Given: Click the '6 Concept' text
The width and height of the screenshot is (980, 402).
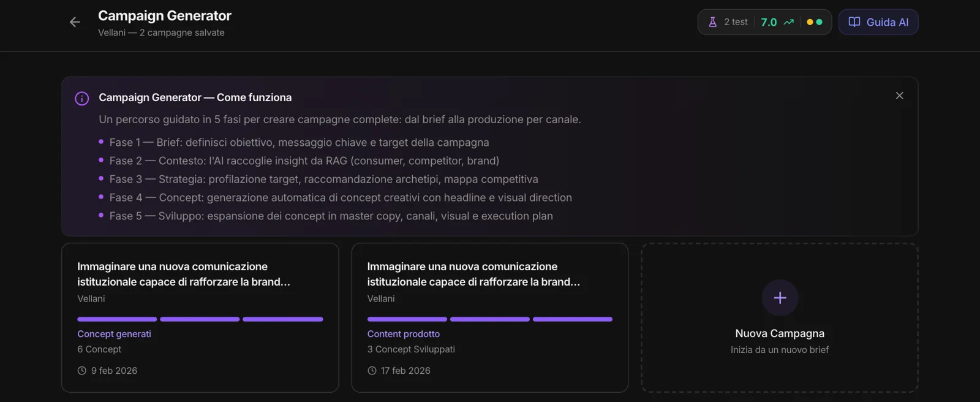Looking at the screenshot, I should tap(99, 349).
